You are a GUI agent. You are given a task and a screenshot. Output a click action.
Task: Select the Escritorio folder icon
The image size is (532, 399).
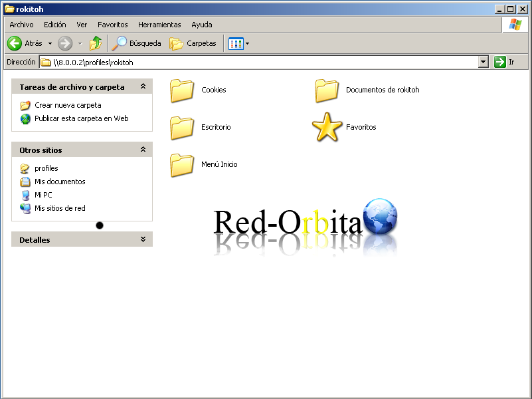(x=182, y=128)
